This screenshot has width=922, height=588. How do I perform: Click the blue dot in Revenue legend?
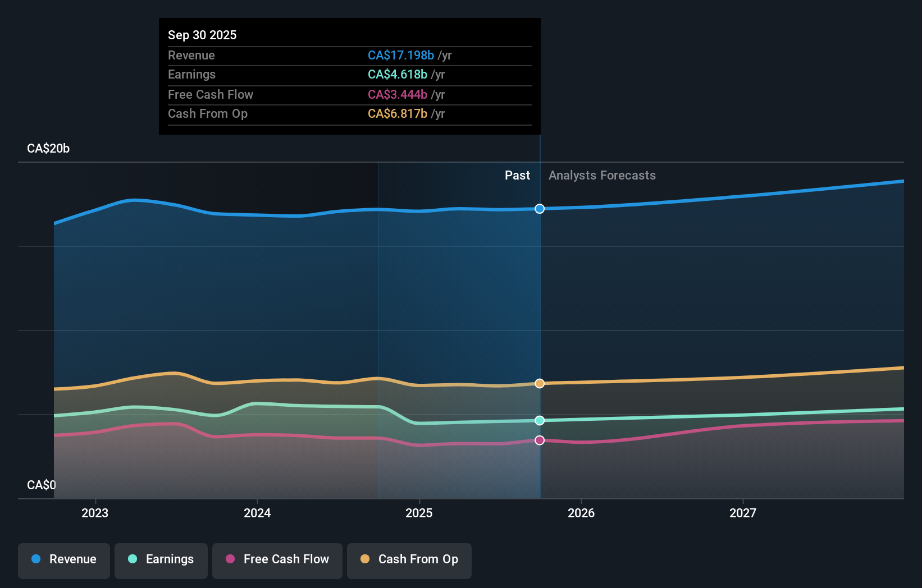pyautogui.click(x=36, y=559)
